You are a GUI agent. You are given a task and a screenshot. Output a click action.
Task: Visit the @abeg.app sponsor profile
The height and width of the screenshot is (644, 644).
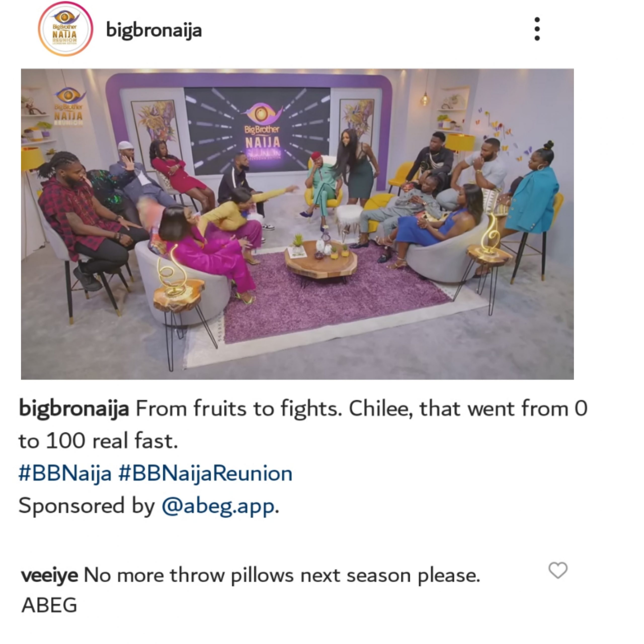tap(219, 506)
